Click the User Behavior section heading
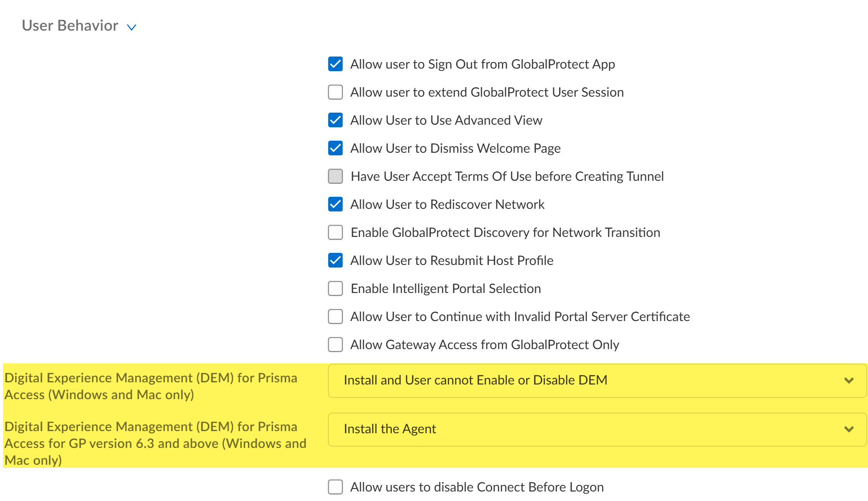Image resolution: width=868 pixels, height=501 pixels. (70, 26)
